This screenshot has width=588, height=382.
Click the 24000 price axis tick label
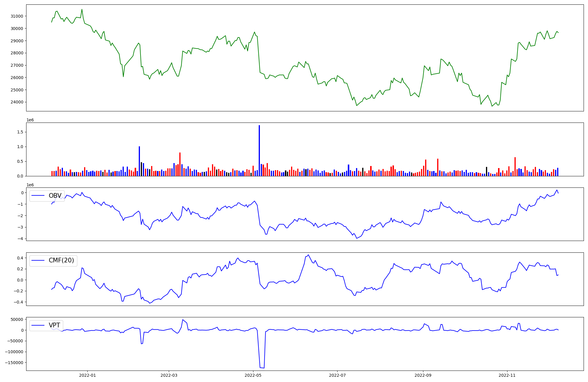click(x=17, y=102)
